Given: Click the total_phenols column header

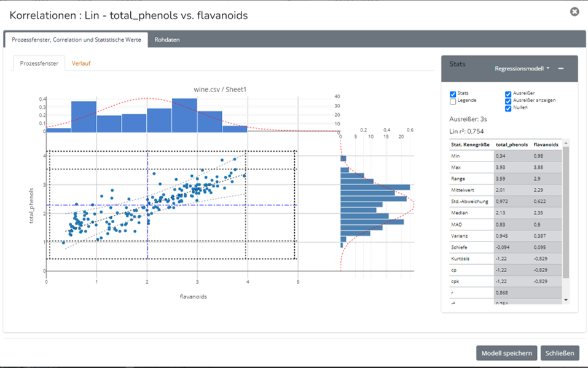Looking at the screenshot, I should click(x=511, y=145).
